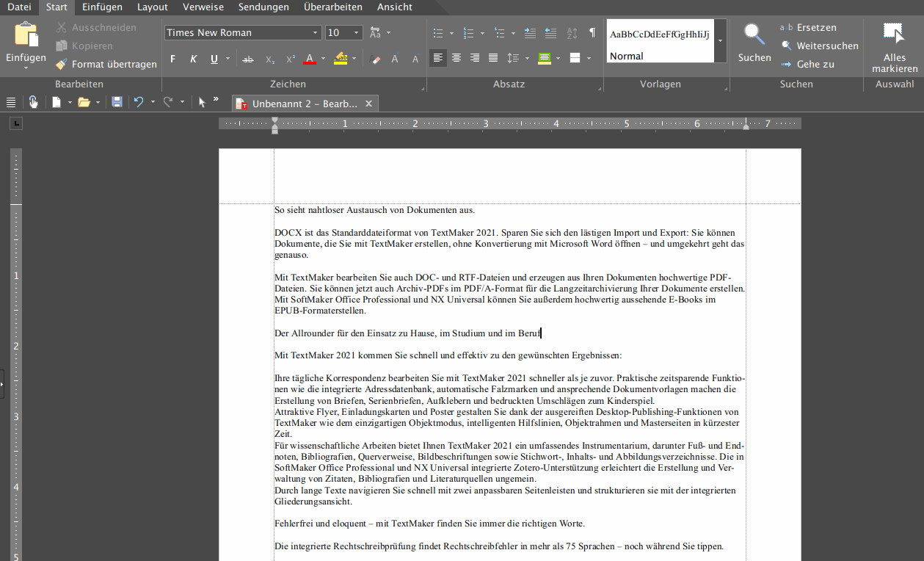
Task: Expand the font color dropdown arrow
Action: tap(323, 59)
